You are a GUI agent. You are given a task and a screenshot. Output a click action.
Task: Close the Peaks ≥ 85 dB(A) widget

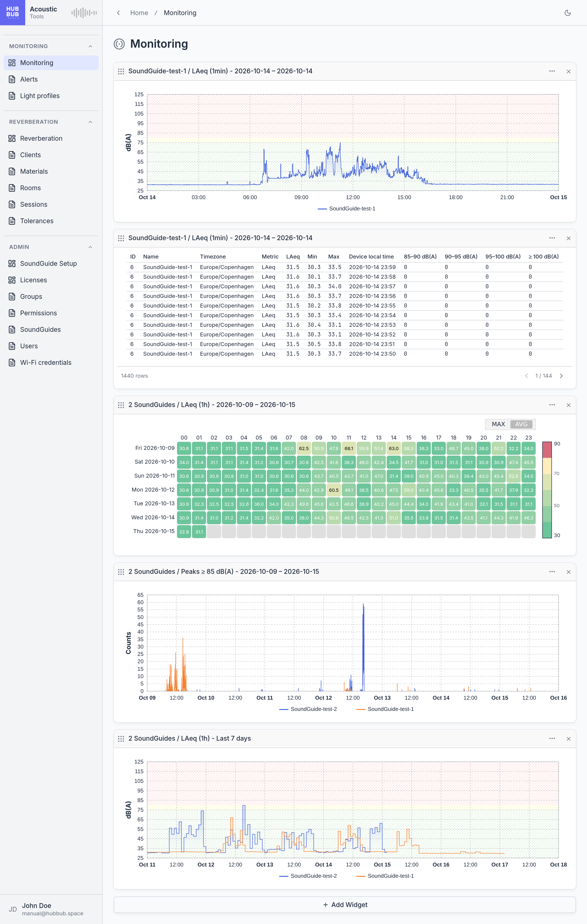568,572
